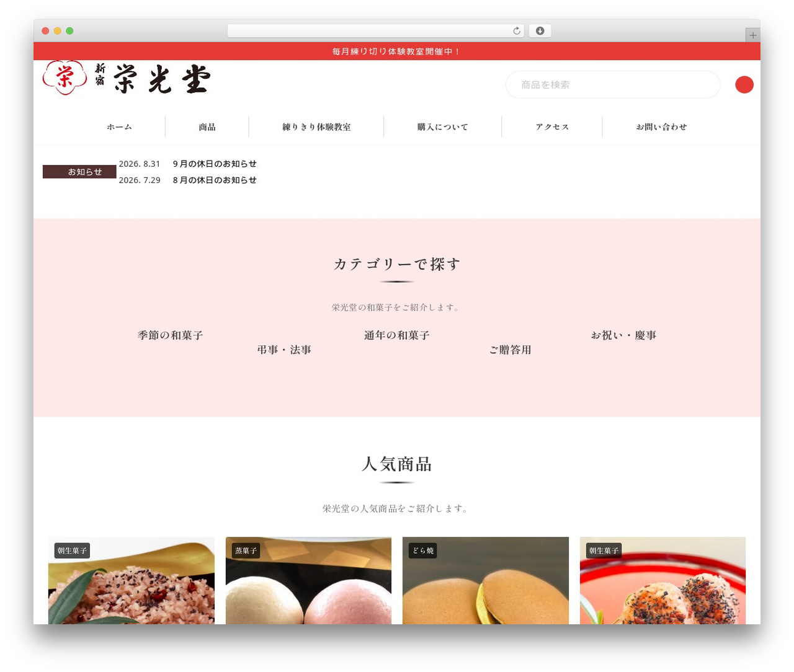Browse the 弔事・法事 category
This screenshot has height=672, width=794.
[284, 350]
